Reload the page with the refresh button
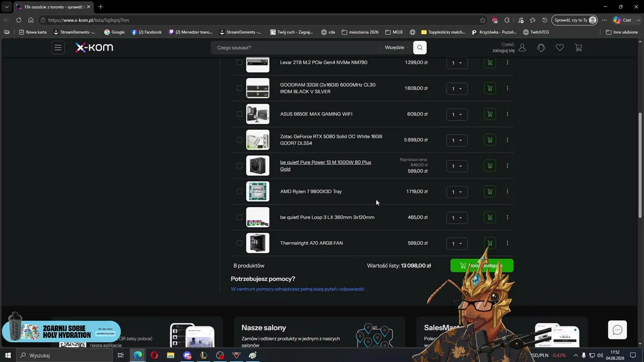The height and width of the screenshot is (362, 644). click(19, 20)
